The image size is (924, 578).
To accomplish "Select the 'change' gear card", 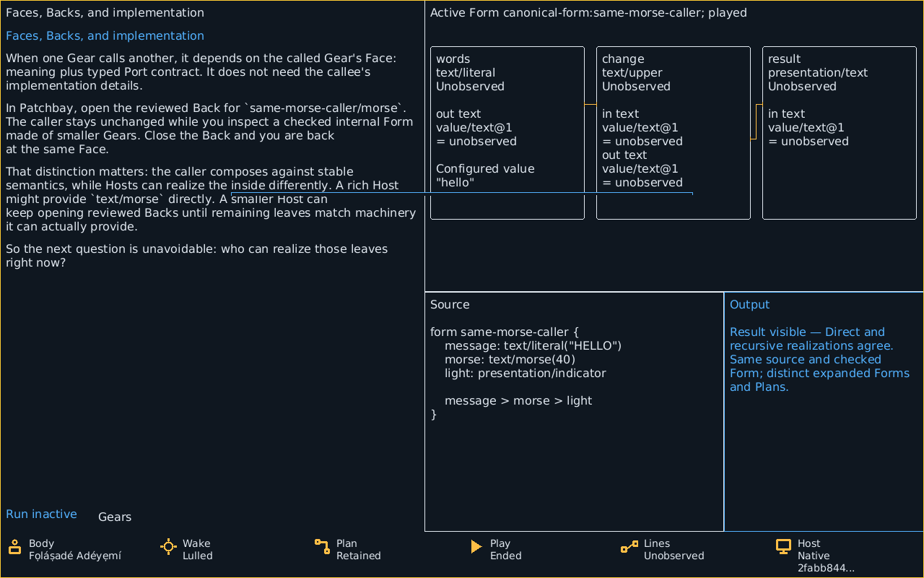I will [x=674, y=133].
